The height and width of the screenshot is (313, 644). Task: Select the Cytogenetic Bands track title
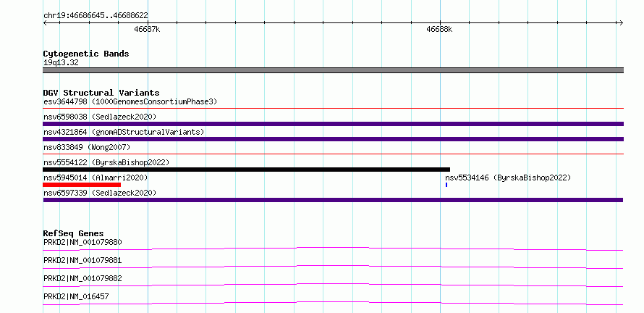pos(86,54)
